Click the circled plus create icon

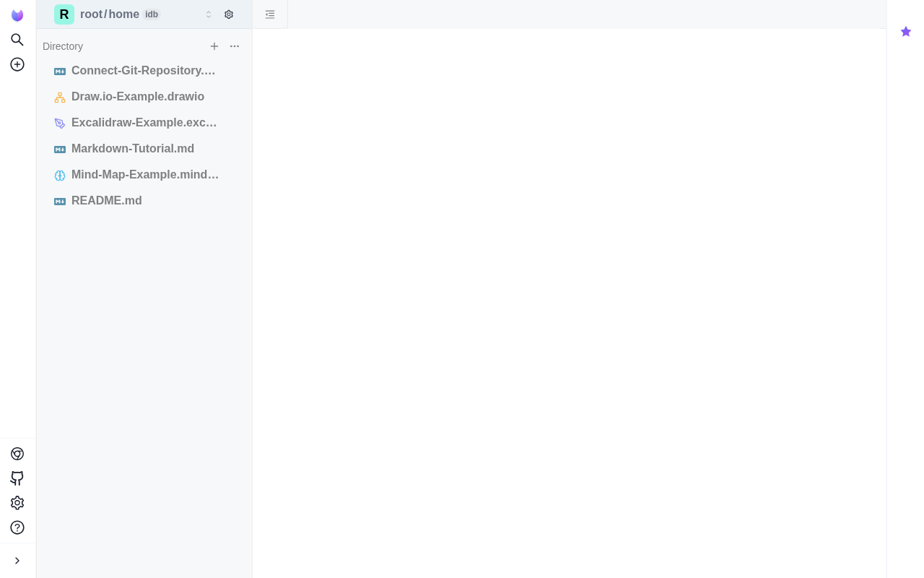point(17,64)
